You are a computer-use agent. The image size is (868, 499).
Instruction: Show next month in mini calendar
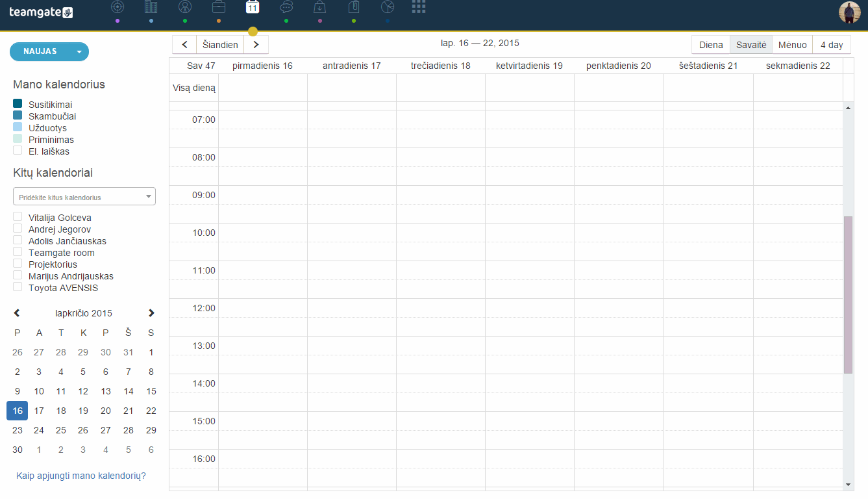(x=151, y=313)
